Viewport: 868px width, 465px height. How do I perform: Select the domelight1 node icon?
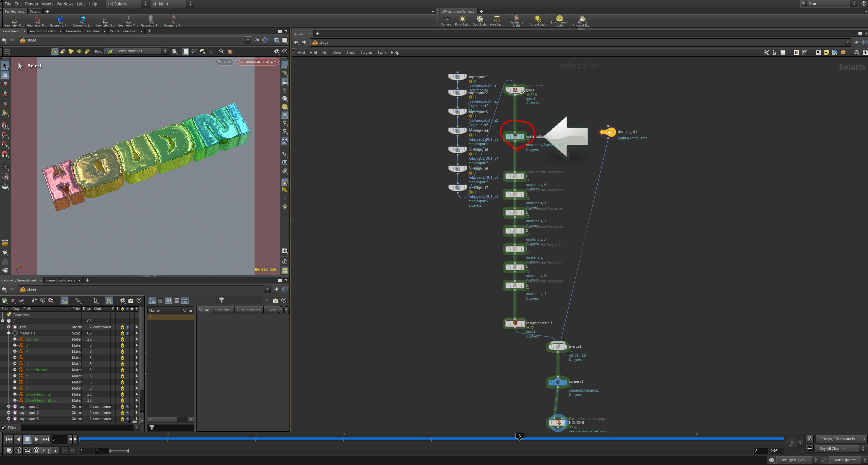(x=608, y=132)
